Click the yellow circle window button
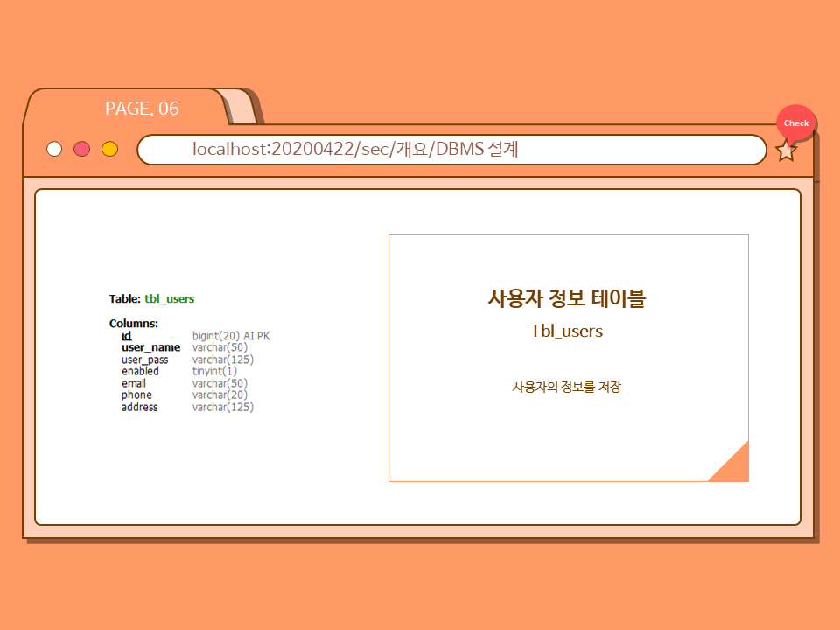 tap(109, 149)
